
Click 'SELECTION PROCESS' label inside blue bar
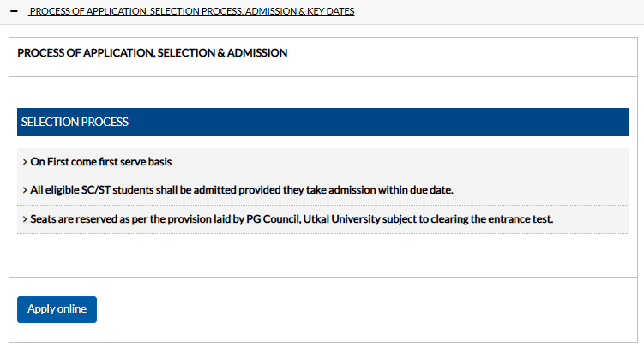coord(75,123)
